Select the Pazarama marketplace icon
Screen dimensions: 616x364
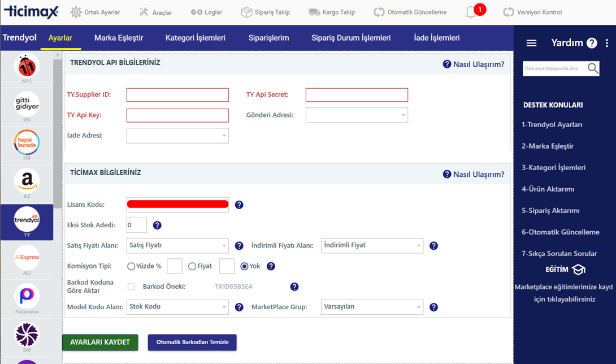pos(27,296)
